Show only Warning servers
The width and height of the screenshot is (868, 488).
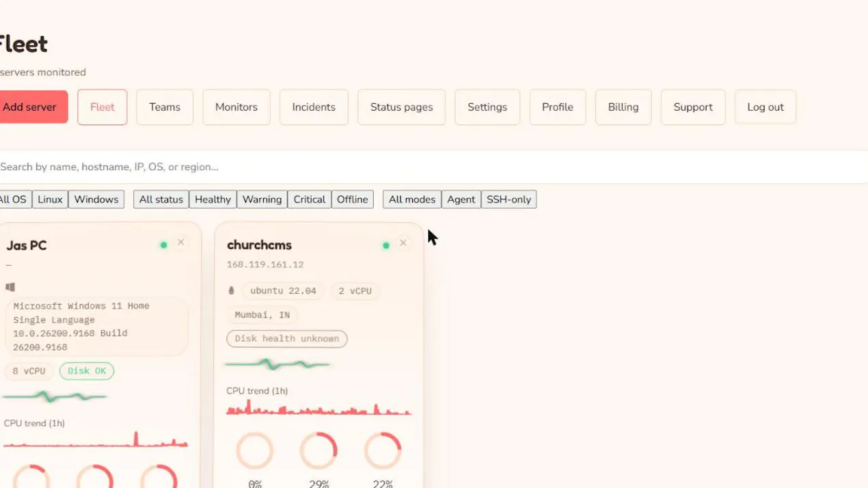262,200
